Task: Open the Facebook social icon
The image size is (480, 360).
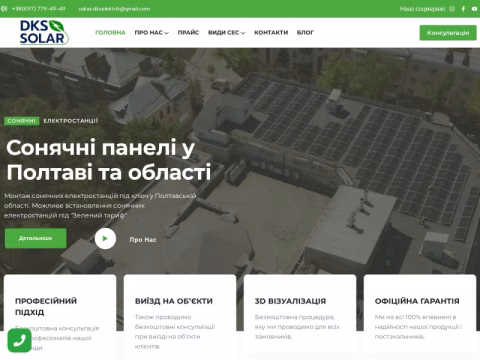Action: coord(463,9)
